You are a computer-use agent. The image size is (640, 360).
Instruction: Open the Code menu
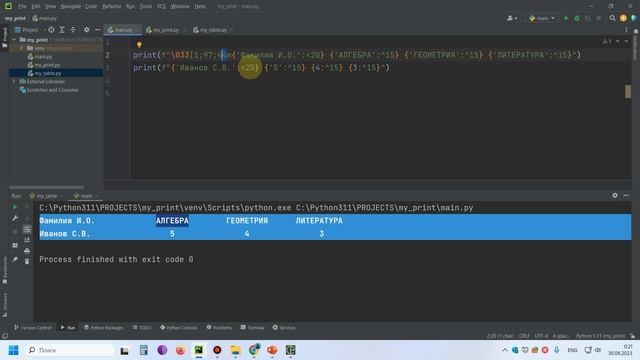[91, 6]
